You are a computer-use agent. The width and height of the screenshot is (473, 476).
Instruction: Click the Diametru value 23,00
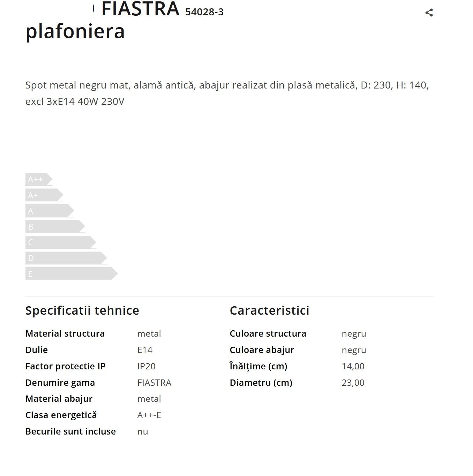[x=353, y=383]
